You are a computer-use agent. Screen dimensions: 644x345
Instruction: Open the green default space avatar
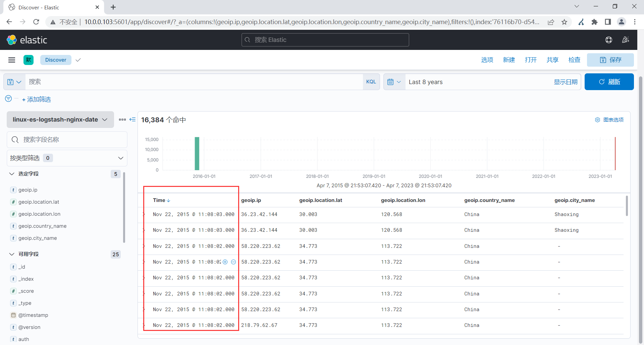click(29, 60)
